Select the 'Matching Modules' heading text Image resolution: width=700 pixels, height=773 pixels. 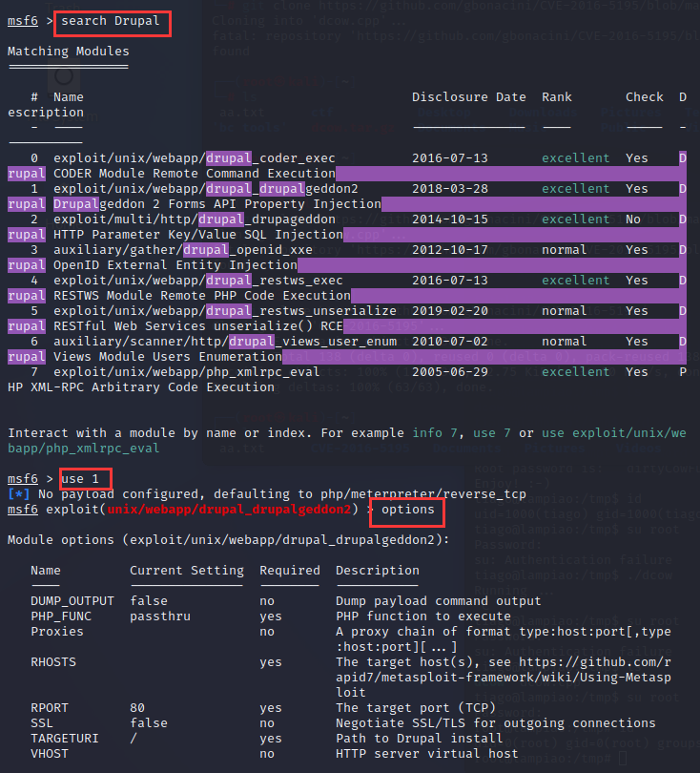[69, 52]
